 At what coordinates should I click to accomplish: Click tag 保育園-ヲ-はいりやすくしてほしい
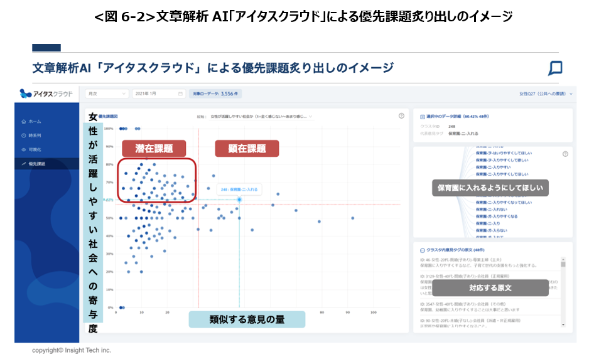(x=504, y=153)
